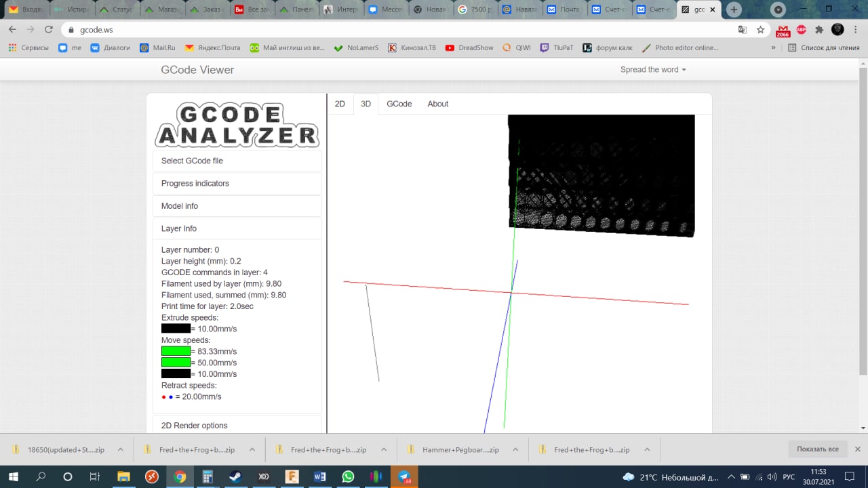Open the Mail.Ru bookmark
This screenshot has width=868, height=488.
pos(157,48)
